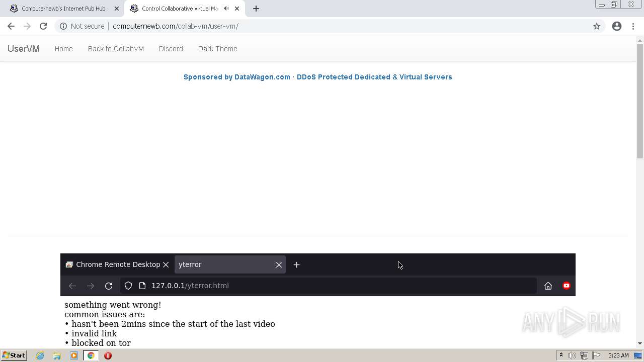The width and height of the screenshot is (644, 362).
Task: Open a new Chrome tab
Action: click(x=256, y=9)
